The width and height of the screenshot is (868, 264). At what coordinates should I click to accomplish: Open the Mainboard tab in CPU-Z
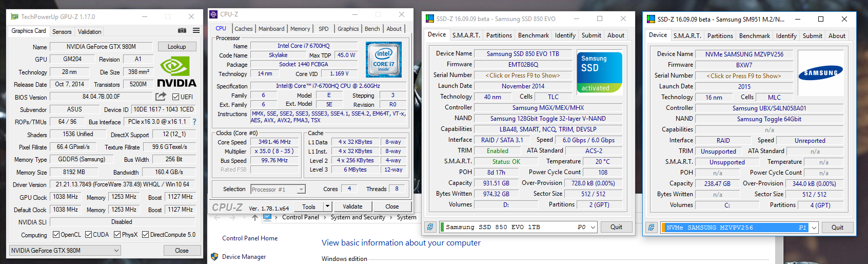click(271, 29)
